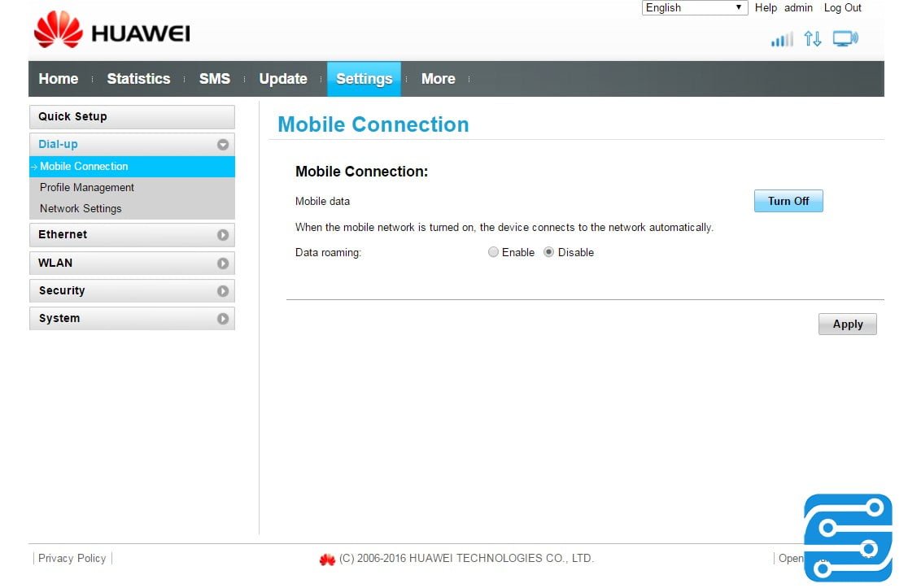Click the blue circuit logo badge

(x=848, y=538)
